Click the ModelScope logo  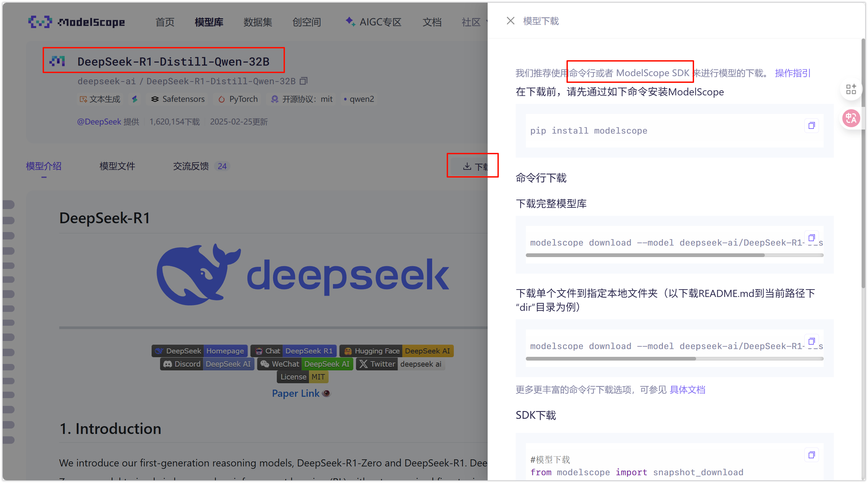point(76,22)
